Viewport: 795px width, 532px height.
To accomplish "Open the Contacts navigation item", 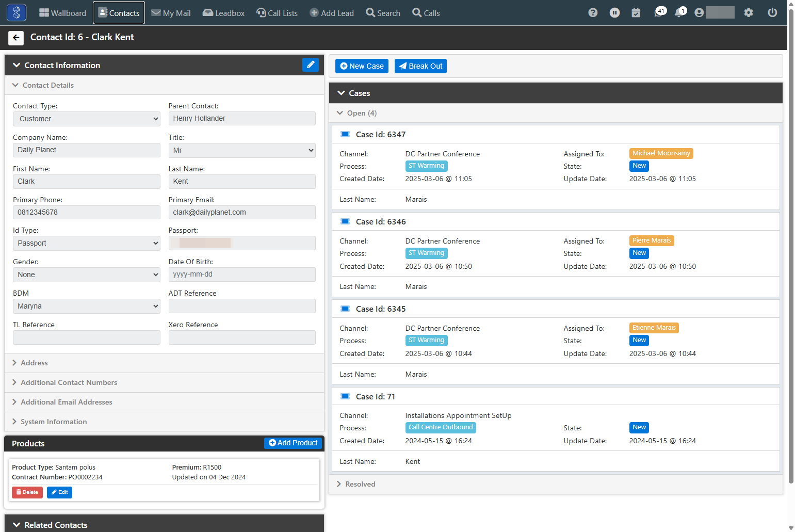I will click(x=119, y=13).
